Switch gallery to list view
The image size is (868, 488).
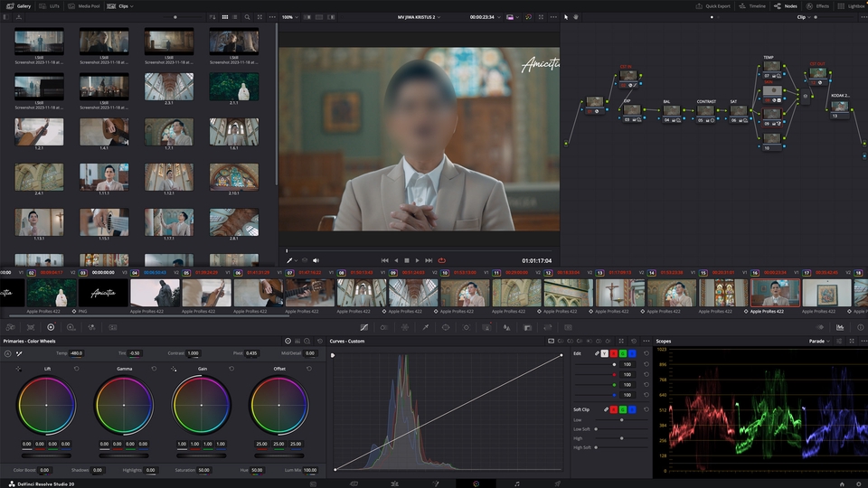pyautogui.click(x=235, y=17)
